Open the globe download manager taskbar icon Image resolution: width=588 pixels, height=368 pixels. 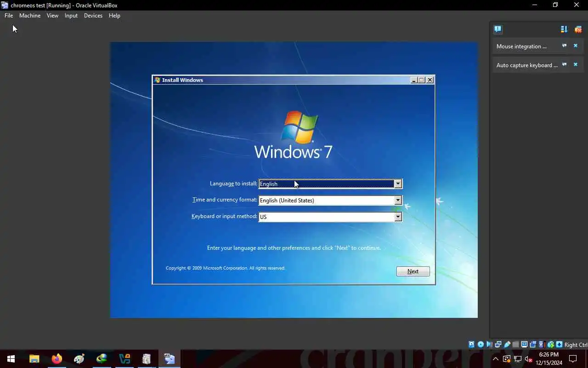tap(102, 359)
